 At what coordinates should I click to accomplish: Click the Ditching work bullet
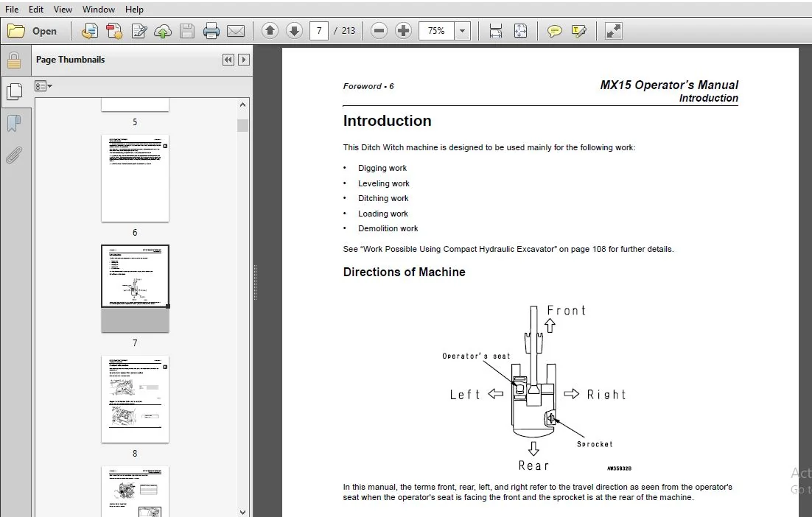383,198
